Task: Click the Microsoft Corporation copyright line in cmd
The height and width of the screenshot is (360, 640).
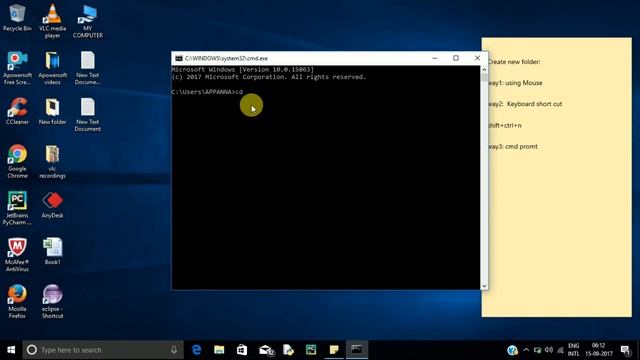Action: [x=269, y=77]
